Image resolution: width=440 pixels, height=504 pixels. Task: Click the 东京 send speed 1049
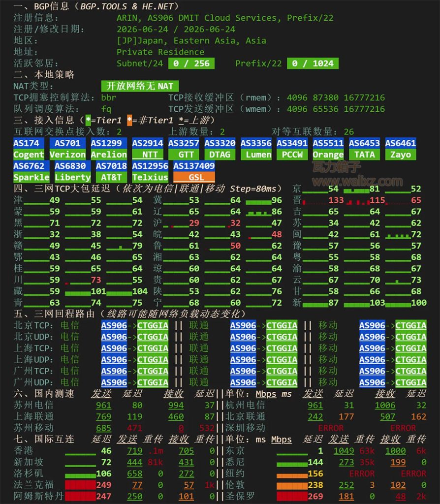(x=344, y=451)
